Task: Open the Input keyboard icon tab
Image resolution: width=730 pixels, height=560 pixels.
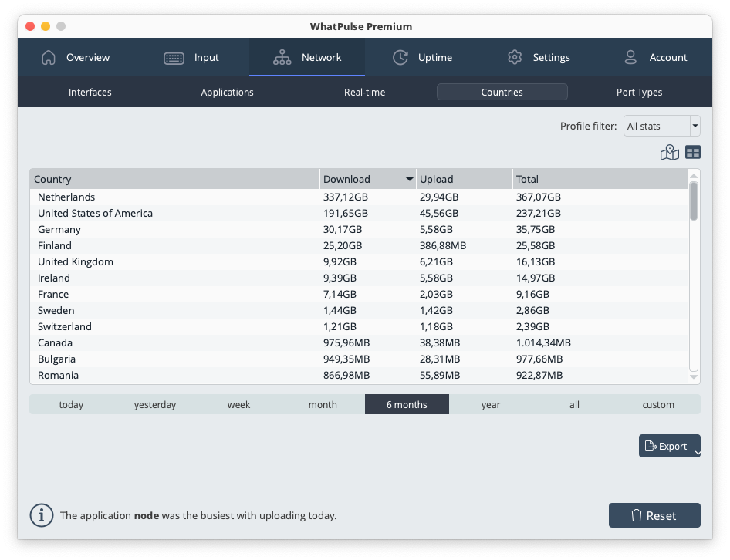Action: 191,57
